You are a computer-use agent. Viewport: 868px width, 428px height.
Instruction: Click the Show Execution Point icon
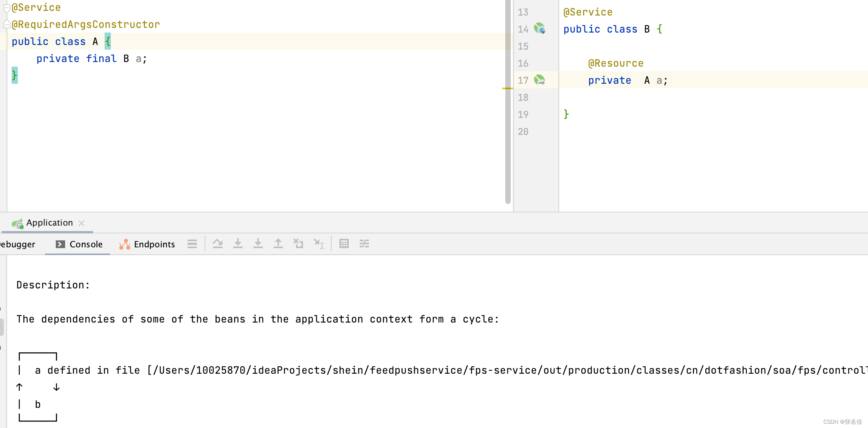[x=192, y=244]
